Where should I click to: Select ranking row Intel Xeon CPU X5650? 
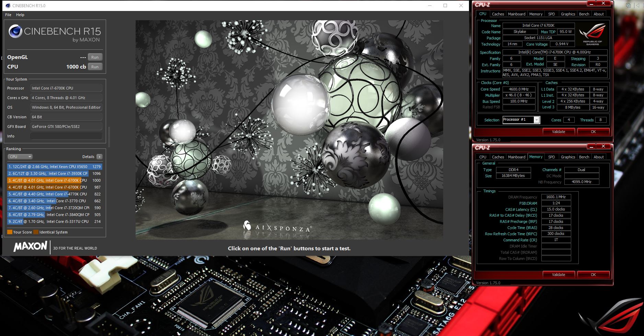(55, 167)
